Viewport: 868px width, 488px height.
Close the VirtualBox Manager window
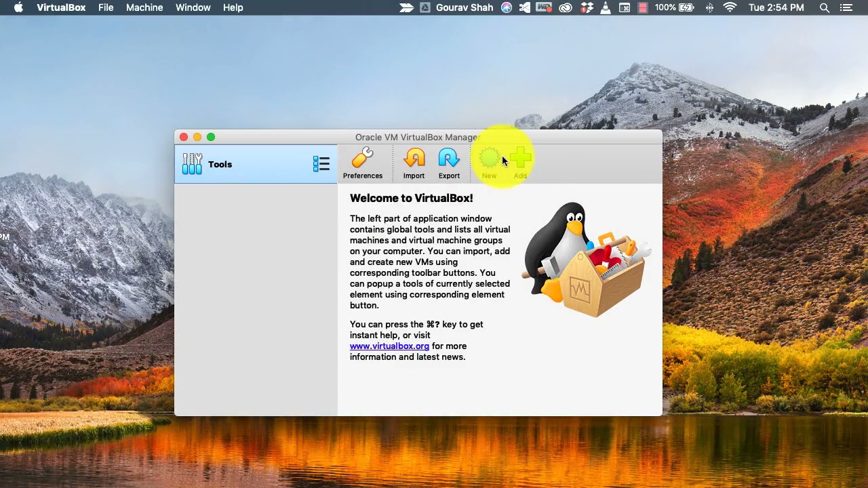pos(184,137)
